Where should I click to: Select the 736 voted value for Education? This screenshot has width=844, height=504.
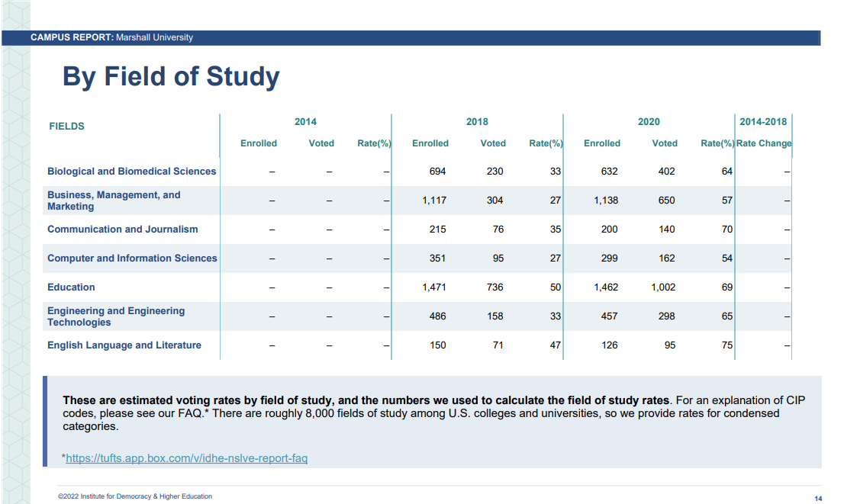click(x=494, y=287)
